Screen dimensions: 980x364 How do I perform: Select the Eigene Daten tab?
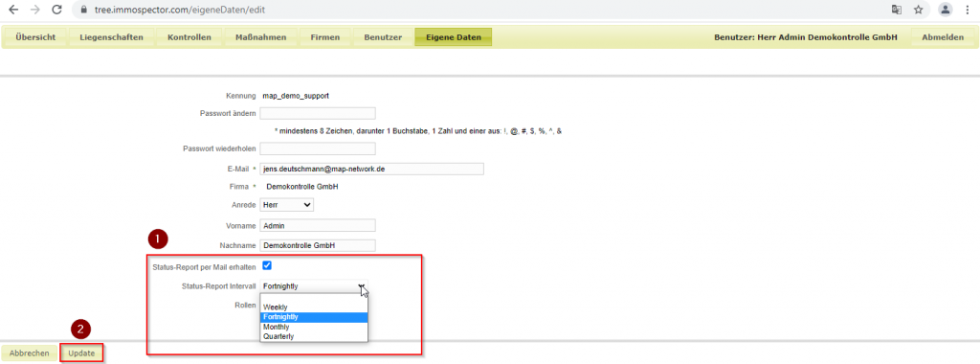tap(453, 37)
